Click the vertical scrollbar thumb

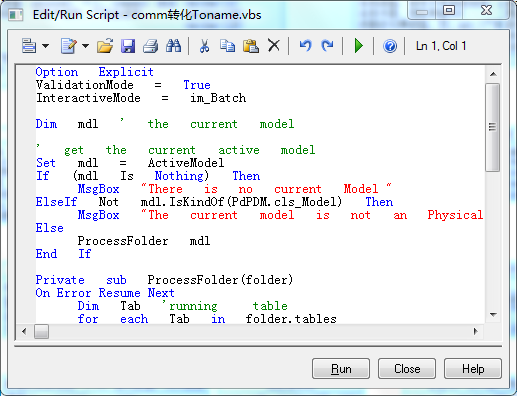point(493,127)
